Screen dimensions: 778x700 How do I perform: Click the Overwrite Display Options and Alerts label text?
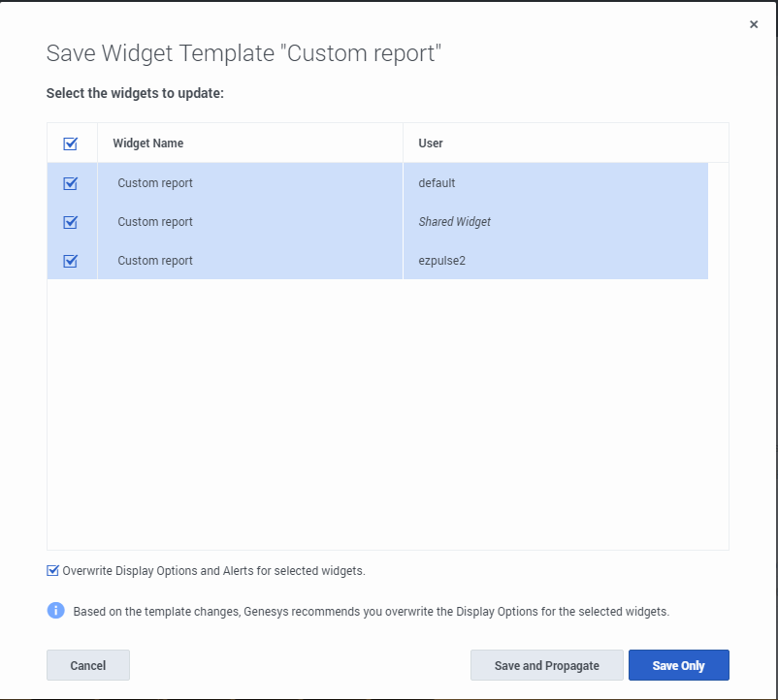pyautogui.click(x=213, y=571)
